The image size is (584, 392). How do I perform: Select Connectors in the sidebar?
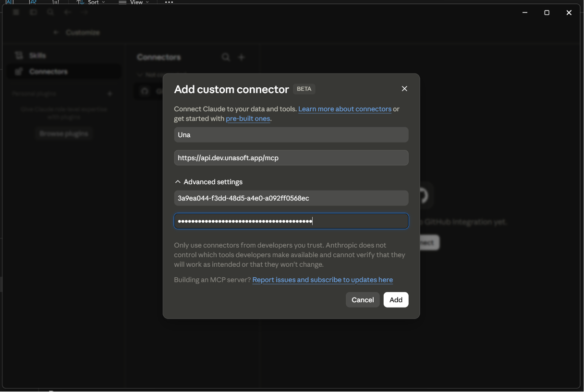click(64, 71)
